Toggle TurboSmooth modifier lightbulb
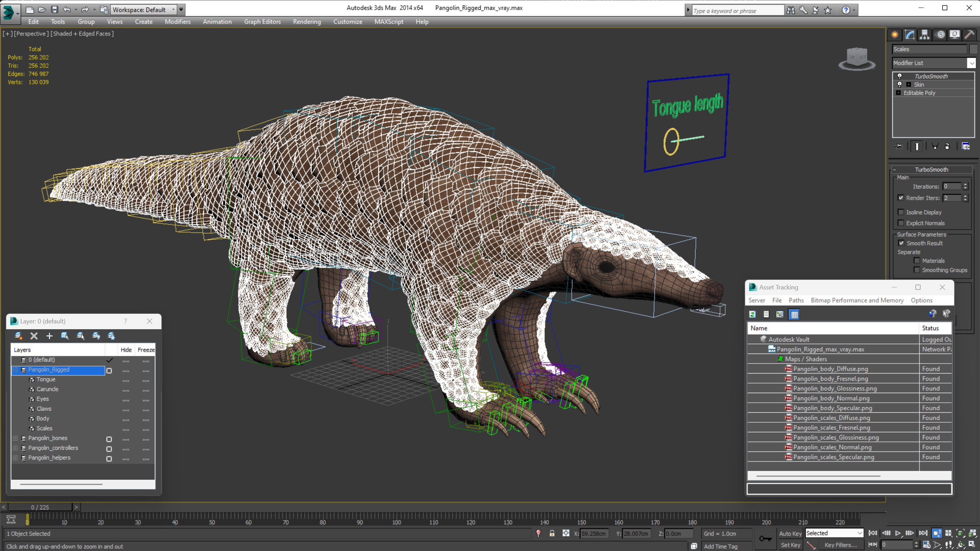Image resolution: width=980 pixels, height=551 pixels. 900,76
